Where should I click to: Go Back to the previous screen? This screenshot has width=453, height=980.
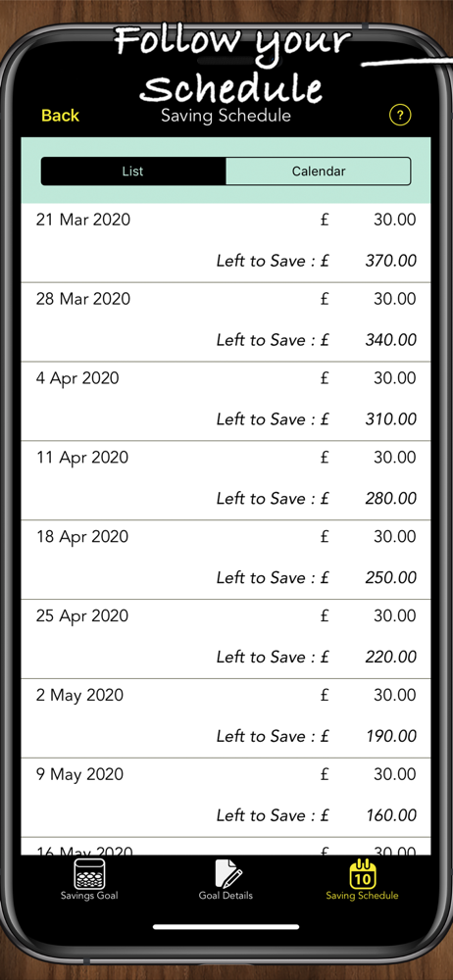tap(60, 116)
